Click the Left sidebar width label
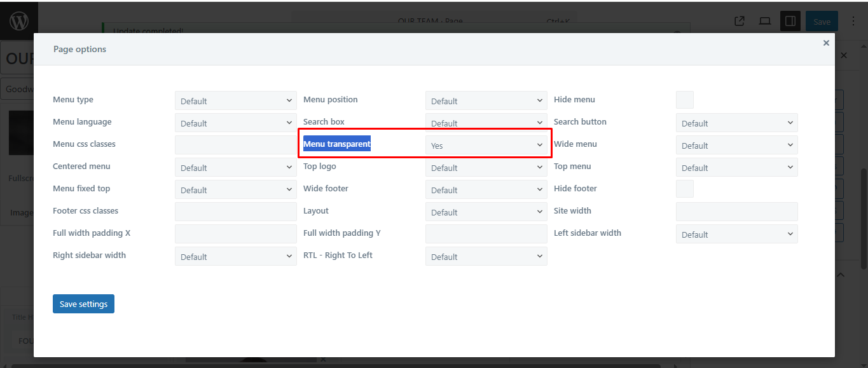The image size is (868, 368). pyautogui.click(x=588, y=233)
